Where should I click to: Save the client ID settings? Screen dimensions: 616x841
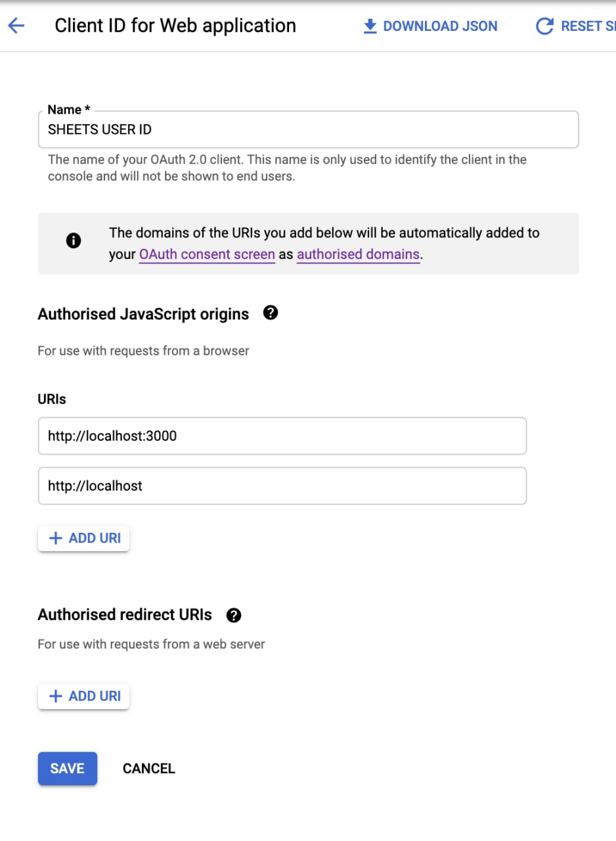68,768
